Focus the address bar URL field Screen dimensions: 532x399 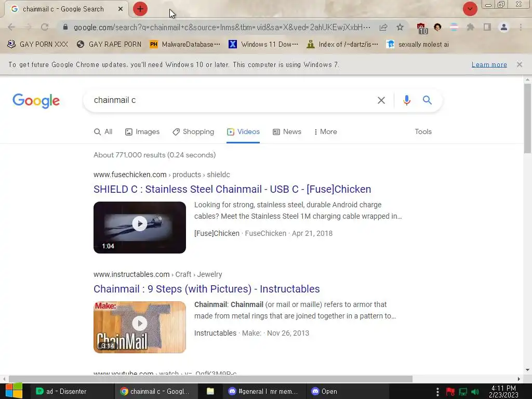pyautogui.click(x=222, y=27)
